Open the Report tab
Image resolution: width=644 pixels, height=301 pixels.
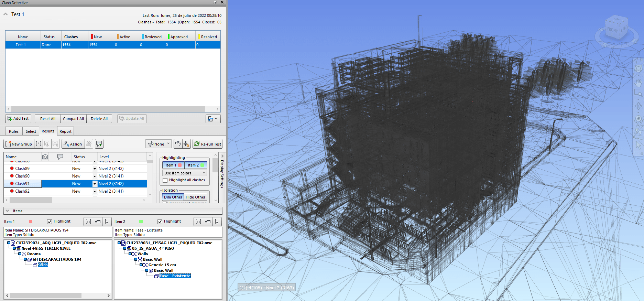pos(65,131)
